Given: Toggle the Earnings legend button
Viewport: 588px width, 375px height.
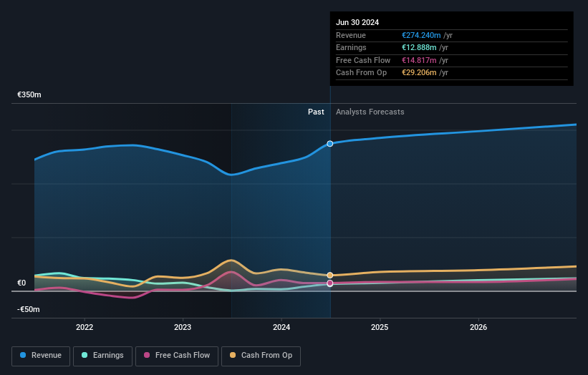Looking at the screenshot, I should tap(102, 356).
